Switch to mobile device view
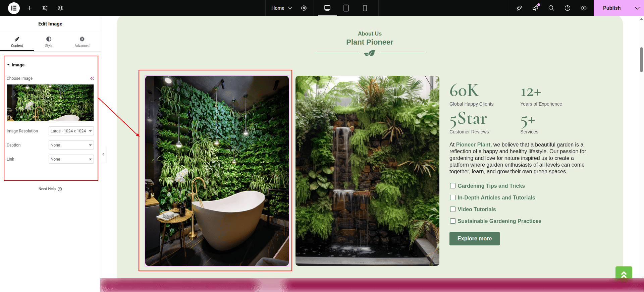The width and height of the screenshot is (644, 292). point(365,8)
